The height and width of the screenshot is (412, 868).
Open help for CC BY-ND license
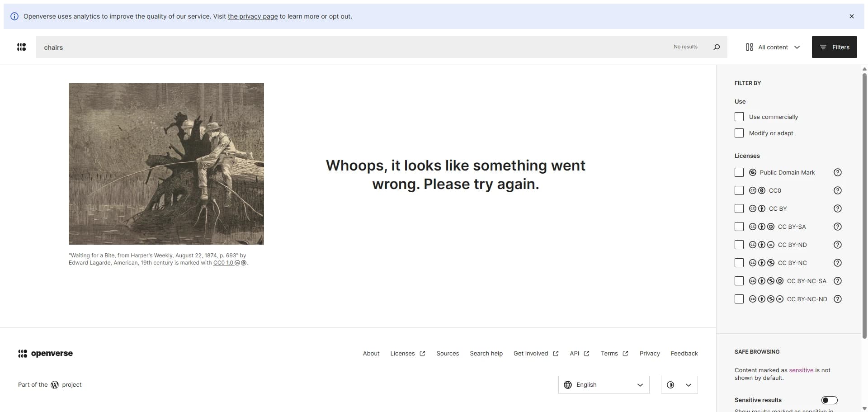(838, 245)
